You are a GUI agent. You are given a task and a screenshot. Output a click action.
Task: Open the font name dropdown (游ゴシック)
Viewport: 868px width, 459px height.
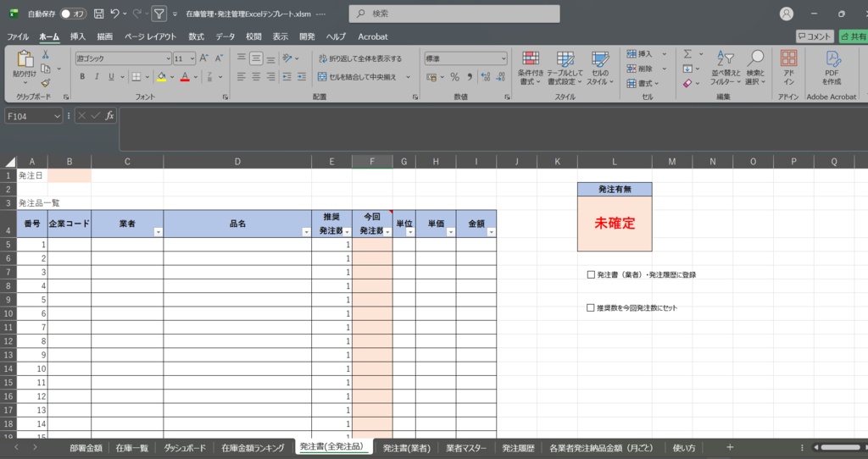click(169, 58)
